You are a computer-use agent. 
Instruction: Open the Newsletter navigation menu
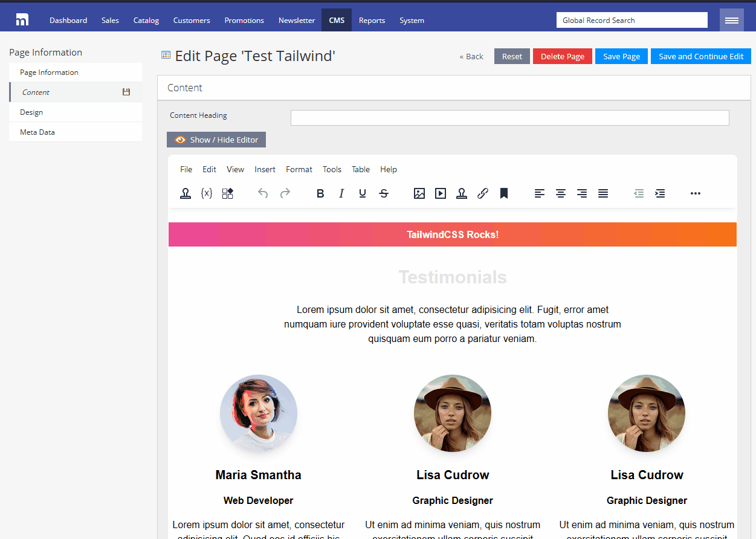(297, 20)
